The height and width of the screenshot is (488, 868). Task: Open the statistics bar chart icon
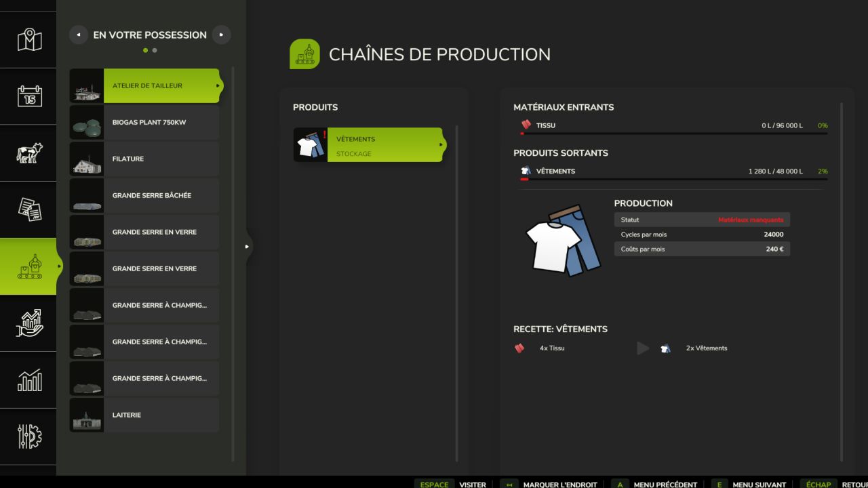coord(29,380)
